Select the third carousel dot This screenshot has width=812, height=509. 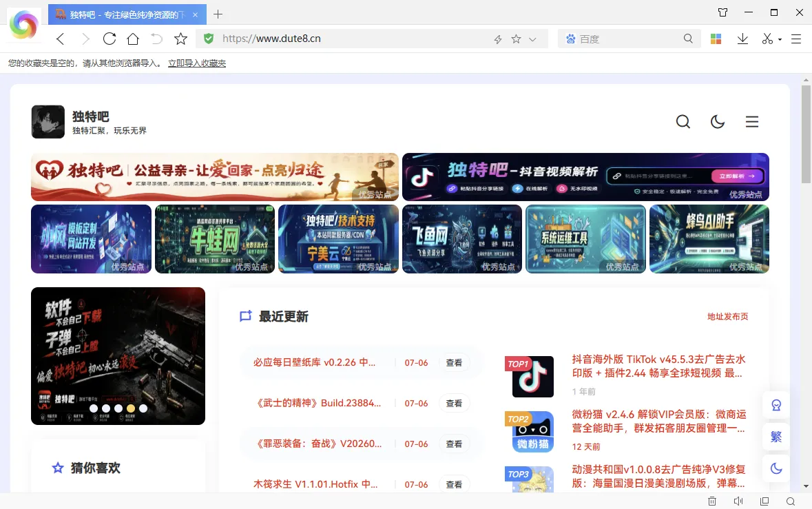(118, 408)
